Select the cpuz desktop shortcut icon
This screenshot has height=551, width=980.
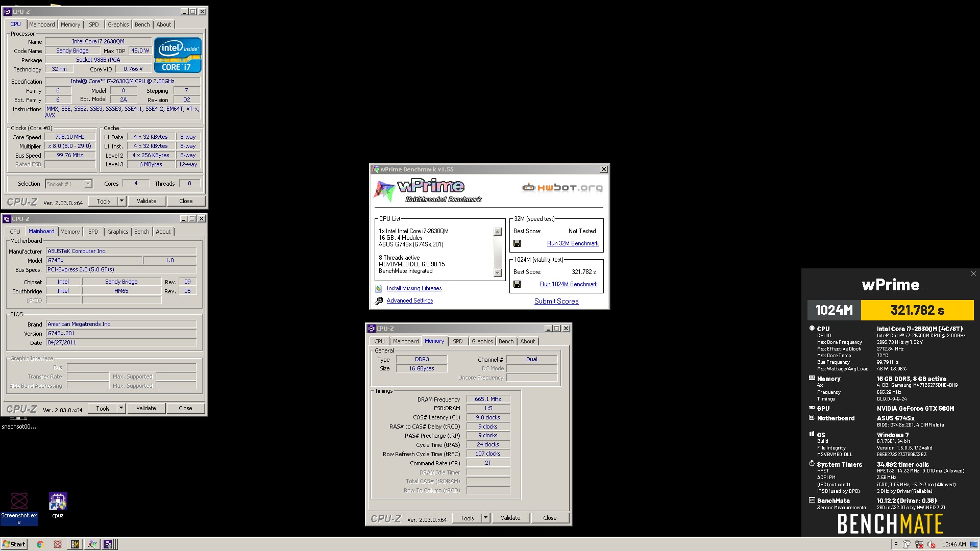point(58,505)
